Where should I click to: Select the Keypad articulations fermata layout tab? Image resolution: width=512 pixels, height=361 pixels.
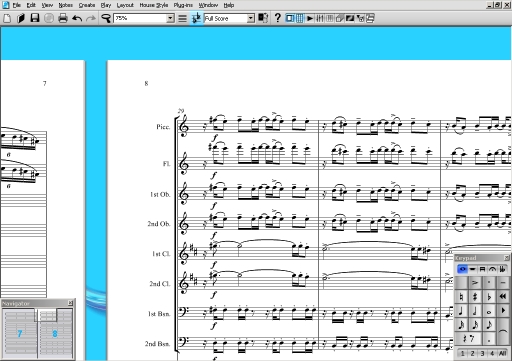(492, 269)
